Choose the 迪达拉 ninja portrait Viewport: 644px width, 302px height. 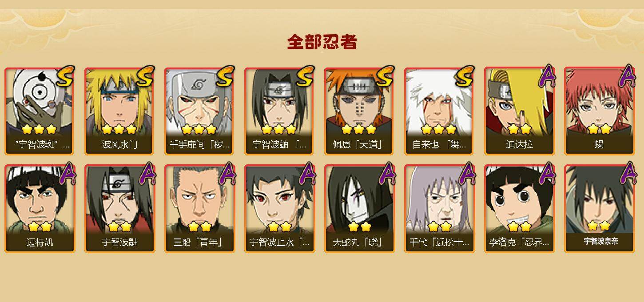pos(519,111)
